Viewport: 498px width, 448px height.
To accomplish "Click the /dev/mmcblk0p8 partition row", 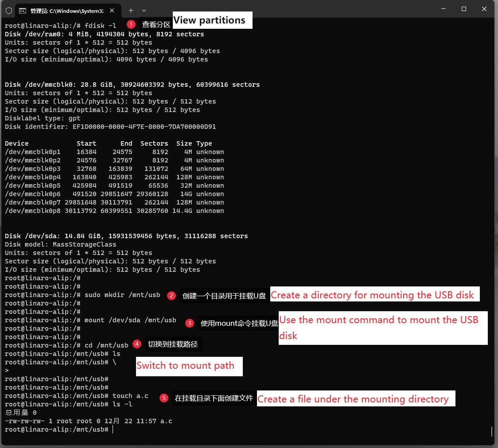I will (x=114, y=211).
